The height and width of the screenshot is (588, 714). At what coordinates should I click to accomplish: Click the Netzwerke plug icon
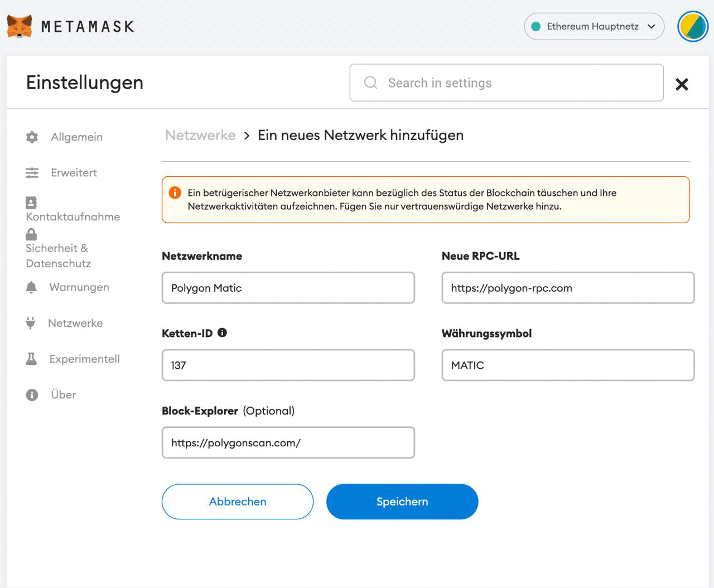pos(31,323)
